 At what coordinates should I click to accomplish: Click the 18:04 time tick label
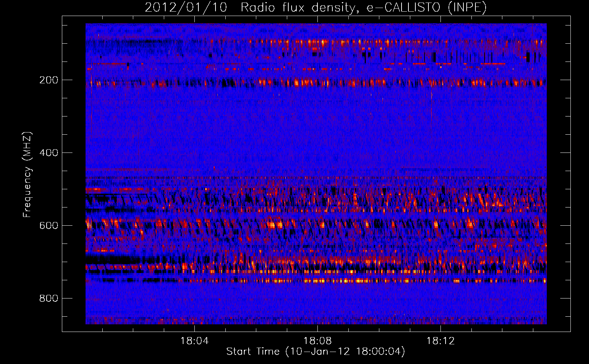[x=195, y=341]
